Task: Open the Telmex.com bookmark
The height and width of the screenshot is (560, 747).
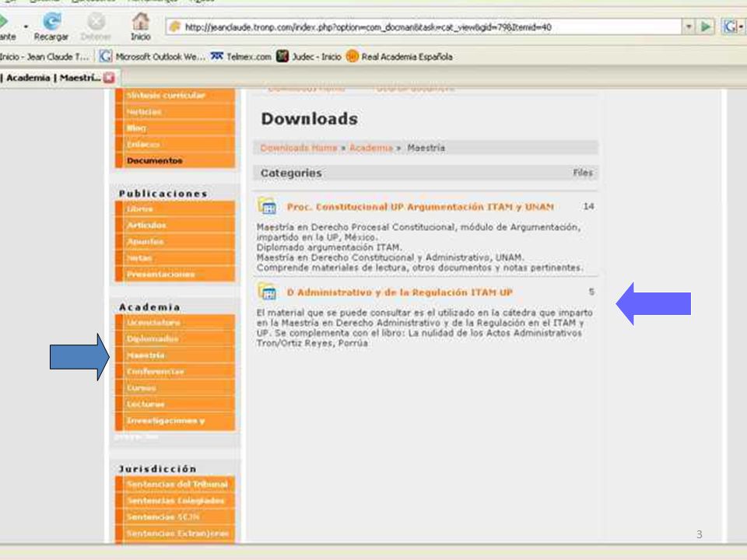Action: coord(241,57)
